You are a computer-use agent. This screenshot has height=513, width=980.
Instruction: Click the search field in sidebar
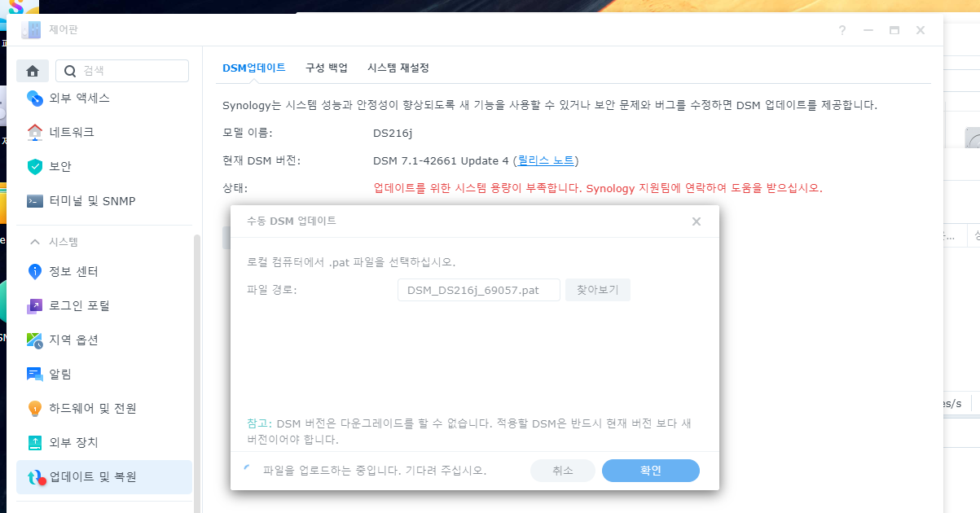(x=122, y=71)
